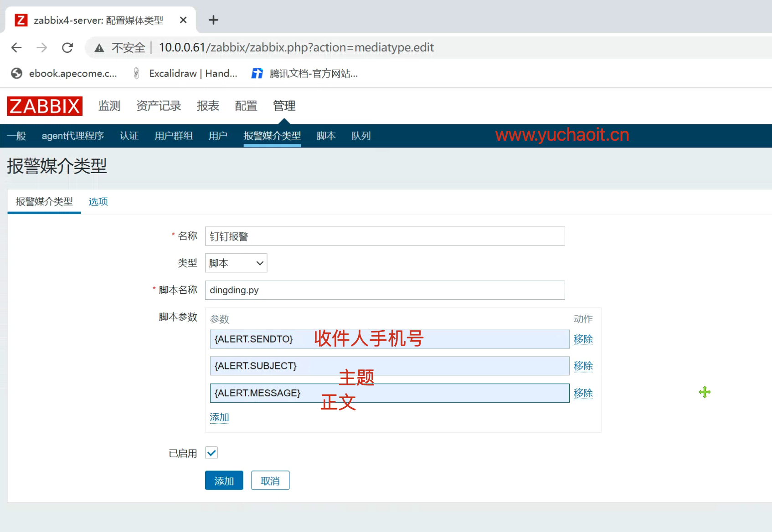The height and width of the screenshot is (532, 772).
Task: Expand the 类型 dropdown
Action: click(x=236, y=263)
